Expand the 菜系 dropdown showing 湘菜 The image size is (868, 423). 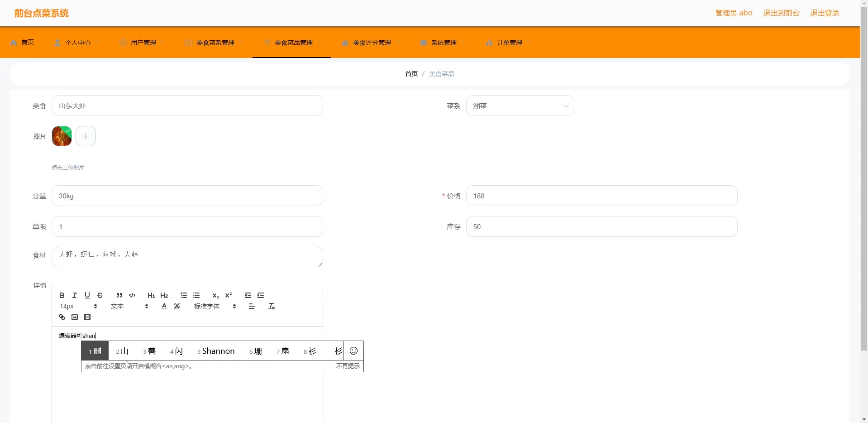click(x=520, y=106)
